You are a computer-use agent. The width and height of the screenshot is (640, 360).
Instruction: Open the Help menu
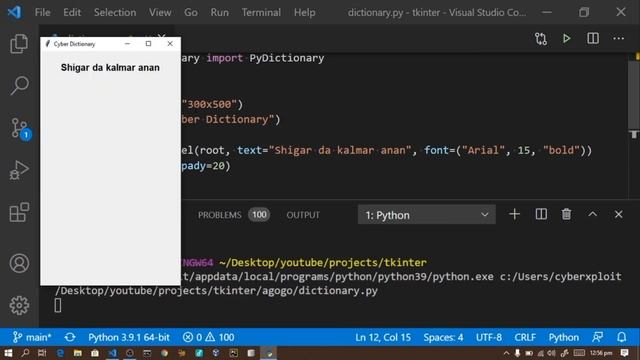(x=304, y=12)
